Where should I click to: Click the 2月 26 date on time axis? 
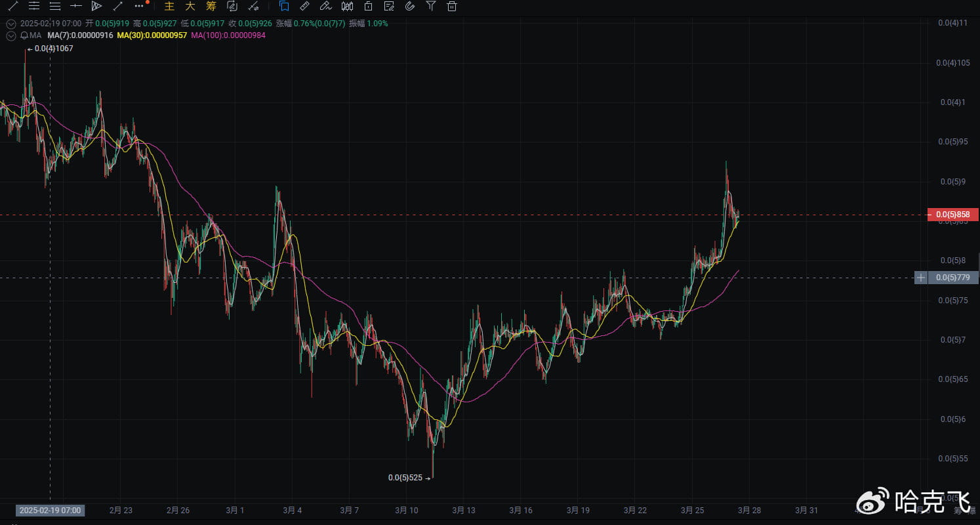tap(178, 510)
